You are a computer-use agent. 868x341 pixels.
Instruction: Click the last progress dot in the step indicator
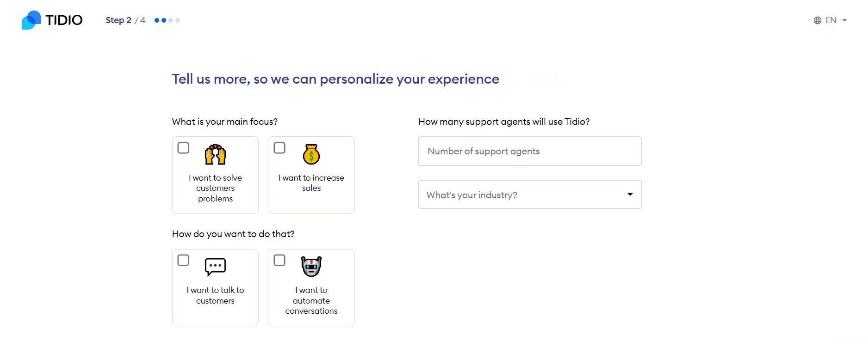point(178,20)
